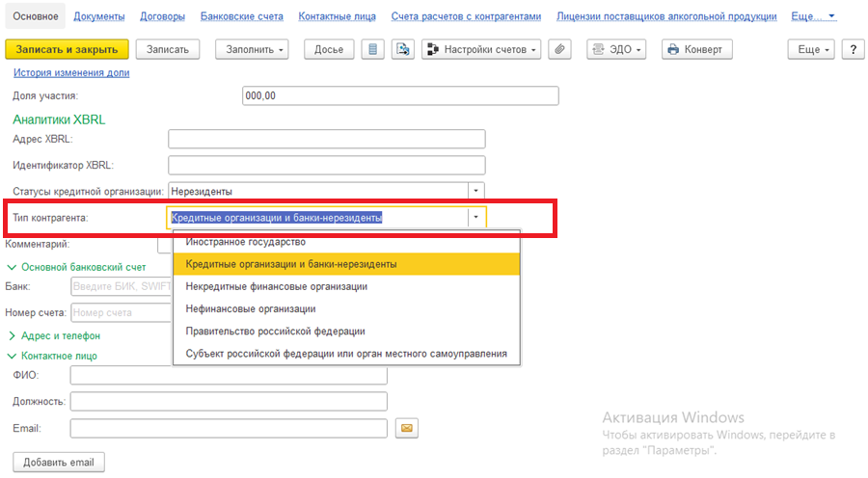Open the Договоры tab
The width and height of the screenshot is (868, 478).
(x=164, y=16)
